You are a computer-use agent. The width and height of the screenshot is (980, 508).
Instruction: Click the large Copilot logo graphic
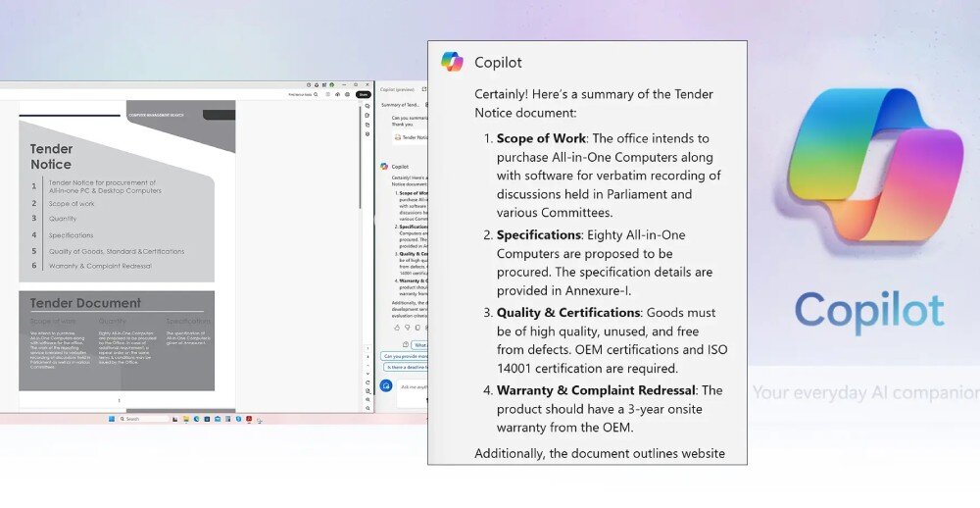875,166
